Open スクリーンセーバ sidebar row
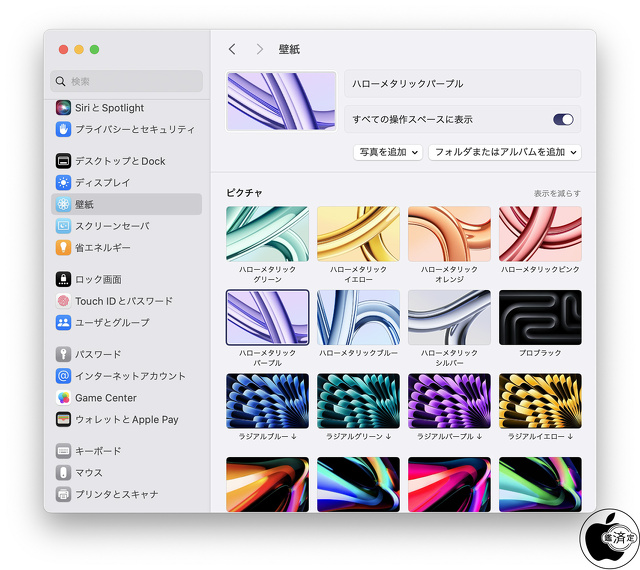Screen dimensions: 640x570 pyautogui.click(x=127, y=226)
